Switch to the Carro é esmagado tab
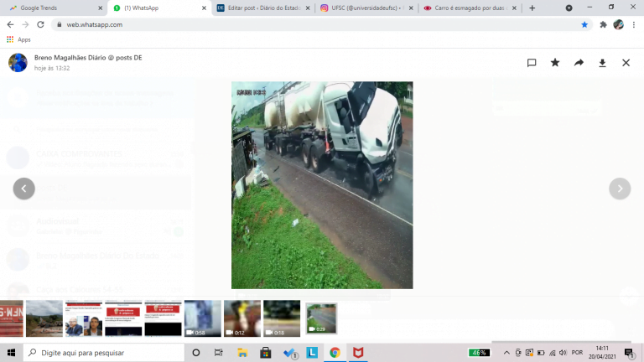The height and width of the screenshot is (362, 644). [469, 8]
